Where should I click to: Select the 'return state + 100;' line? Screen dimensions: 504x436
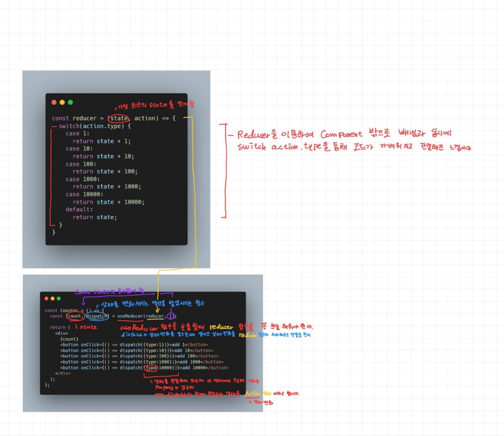105,171
